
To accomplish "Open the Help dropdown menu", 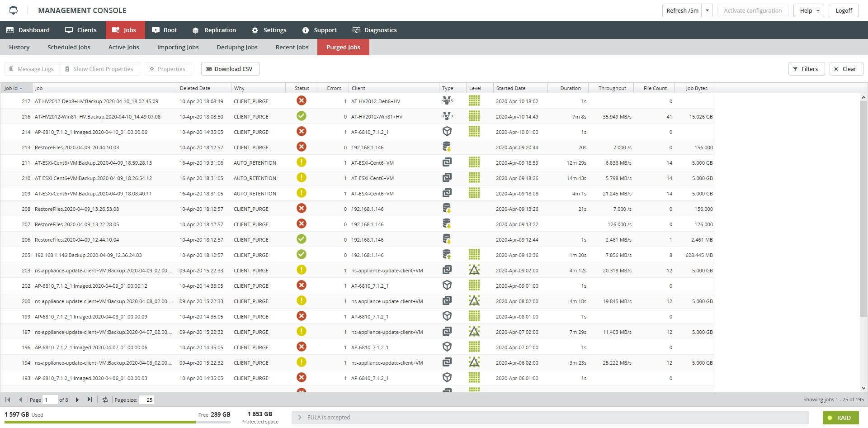I will [x=809, y=10].
